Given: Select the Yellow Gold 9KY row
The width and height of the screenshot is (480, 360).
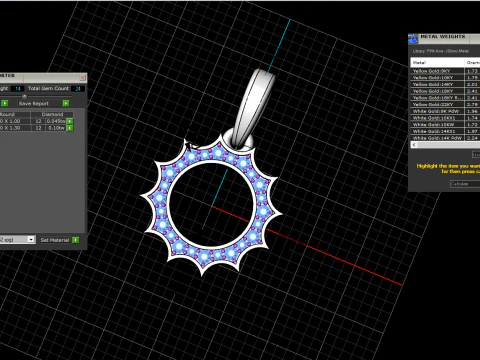Looking at the screenshot, I should tap(445, 71).
